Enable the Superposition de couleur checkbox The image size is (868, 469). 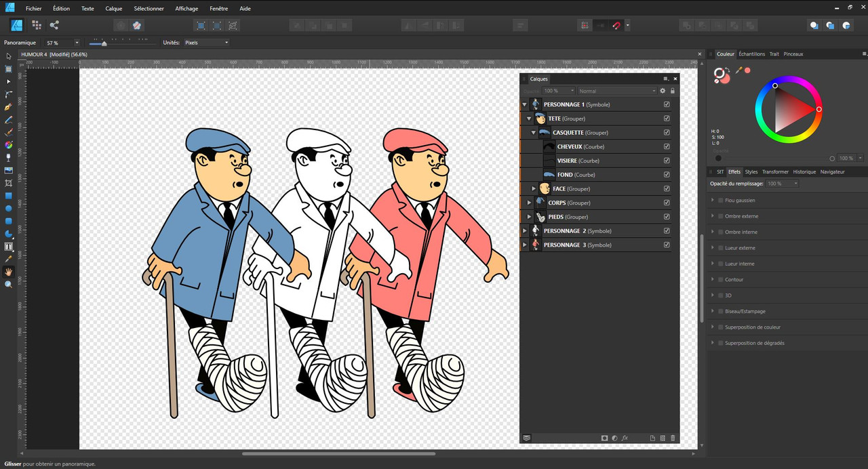coord(720,327)
